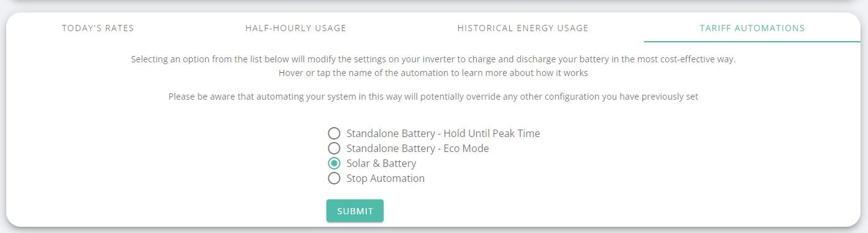
Task: Enable the Stop Automation radio circle
Action: (334, 178)
